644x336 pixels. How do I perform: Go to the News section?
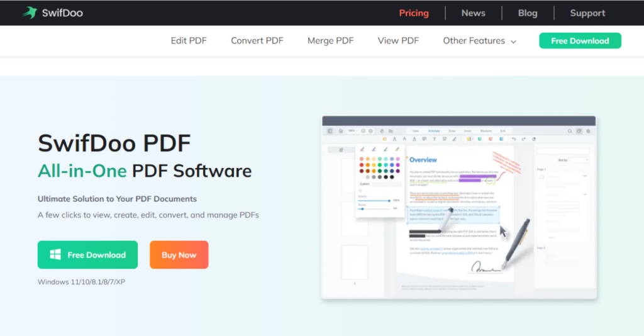click(473, 13)
